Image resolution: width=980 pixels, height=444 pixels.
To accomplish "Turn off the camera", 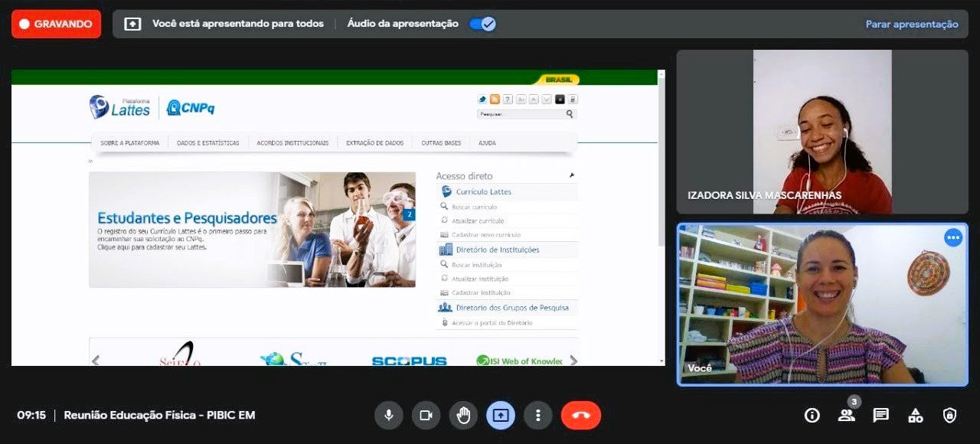I will 426,415.
